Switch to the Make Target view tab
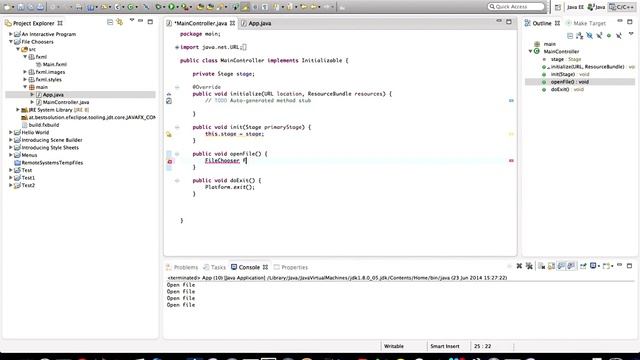The height and width of the screenshot is (360, 640). tap(586, 23)
